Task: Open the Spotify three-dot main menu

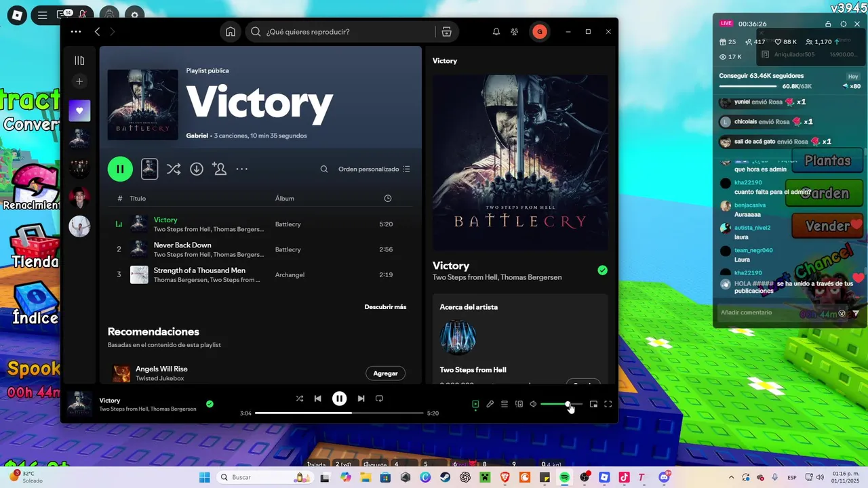Action: (x=76, y=32)
